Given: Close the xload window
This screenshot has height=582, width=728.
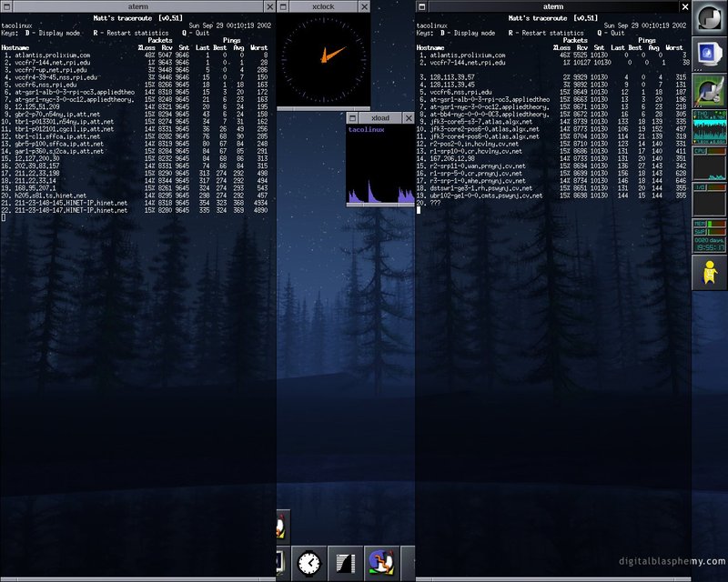Looking at the screenshot, I should 409,118.
